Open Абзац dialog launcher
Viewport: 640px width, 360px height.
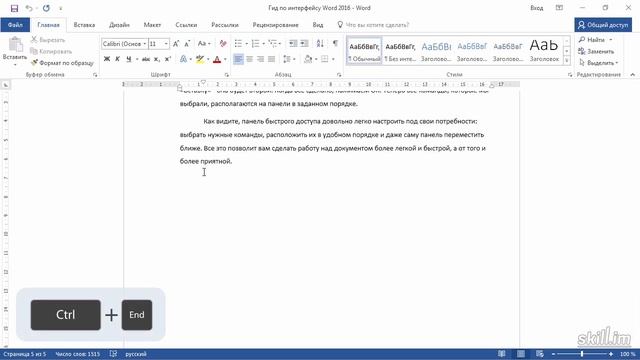pos(339,75)
